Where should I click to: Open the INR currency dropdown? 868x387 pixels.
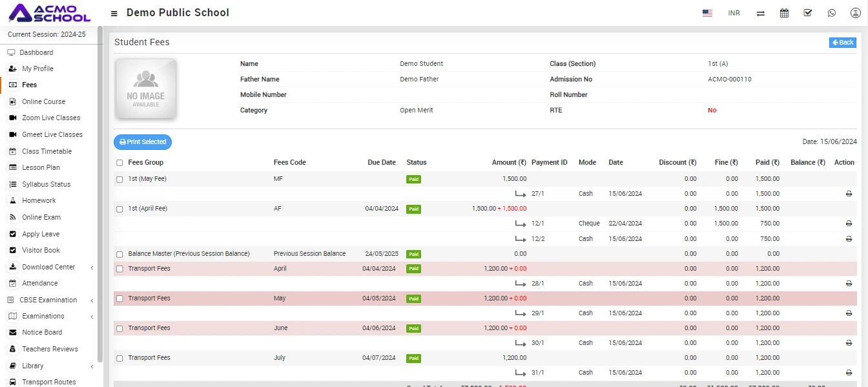(x=734, y=13)
